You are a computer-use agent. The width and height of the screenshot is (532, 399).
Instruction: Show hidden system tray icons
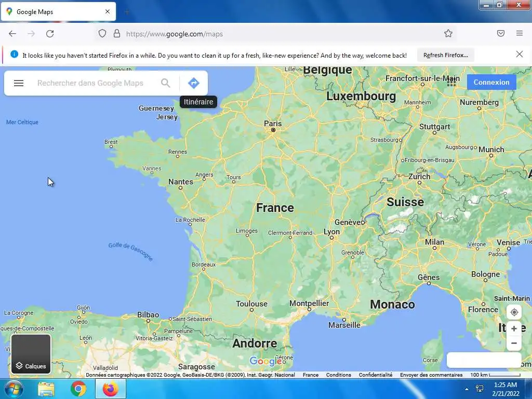[x=467, y=389]
